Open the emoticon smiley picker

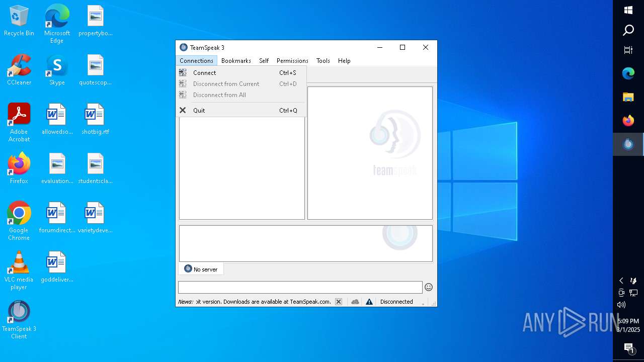429,287
